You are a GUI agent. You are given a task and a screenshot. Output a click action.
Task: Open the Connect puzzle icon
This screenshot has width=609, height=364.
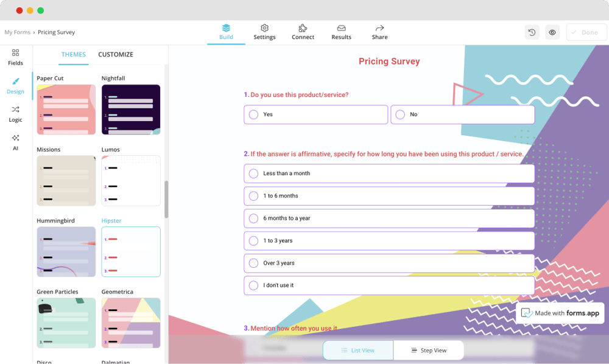[x=303, y=28]
